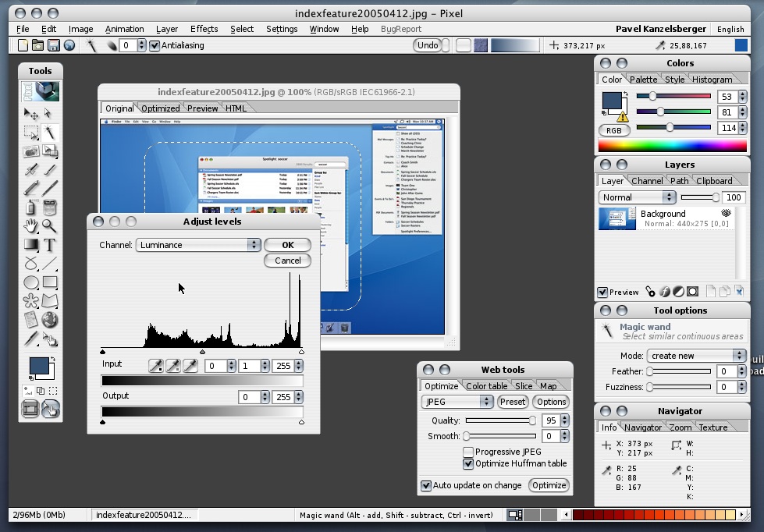Select the Text tool
The image size is (764, 532).
coord(49,245)
